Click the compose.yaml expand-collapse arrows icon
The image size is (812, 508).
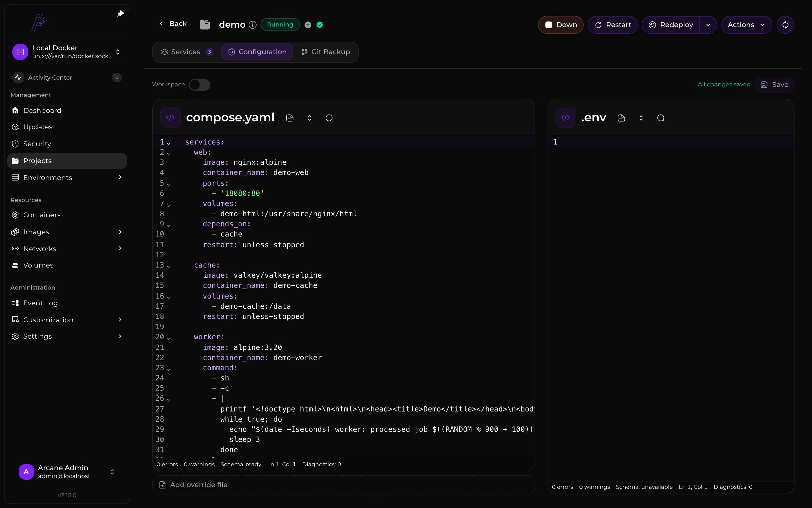coord(310,118)
